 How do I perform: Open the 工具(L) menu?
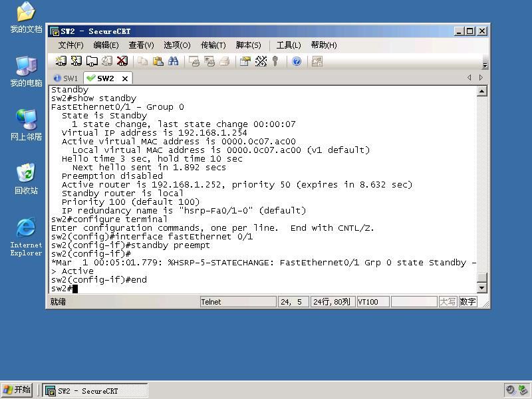tap(289, 45)
